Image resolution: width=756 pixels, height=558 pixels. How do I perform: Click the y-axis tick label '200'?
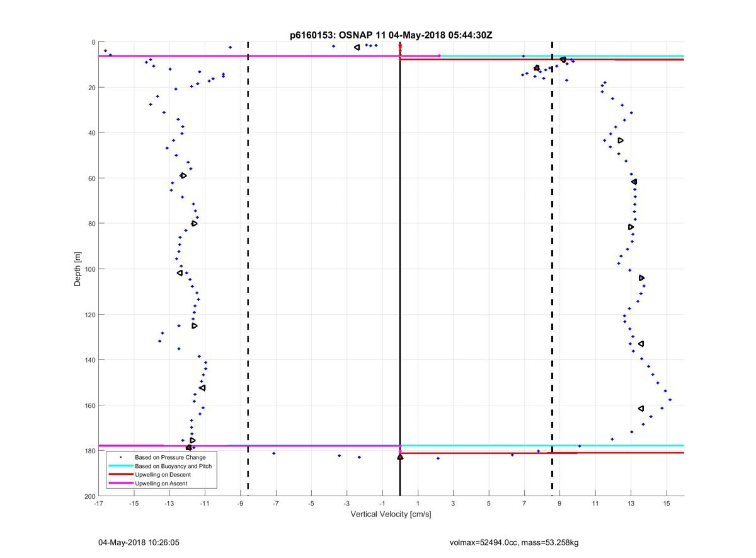coord(90,496)
